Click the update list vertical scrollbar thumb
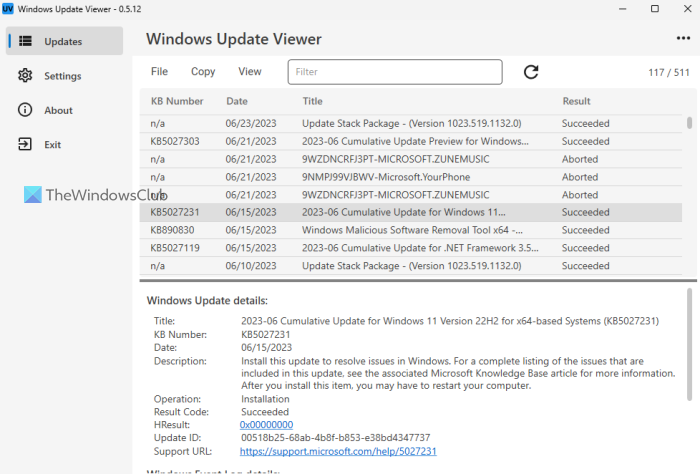The width and height of the screenshot is (700, 474). (x=689, y=123)
